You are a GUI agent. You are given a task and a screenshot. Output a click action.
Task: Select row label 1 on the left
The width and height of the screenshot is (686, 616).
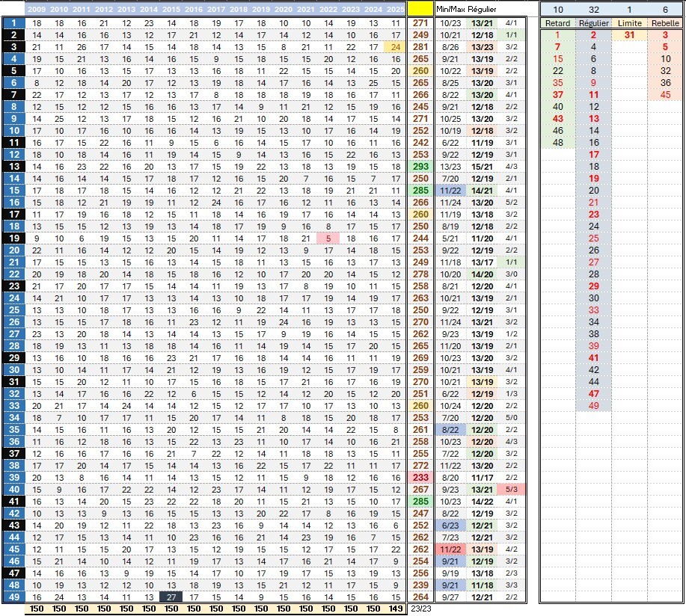click(13, 23)
